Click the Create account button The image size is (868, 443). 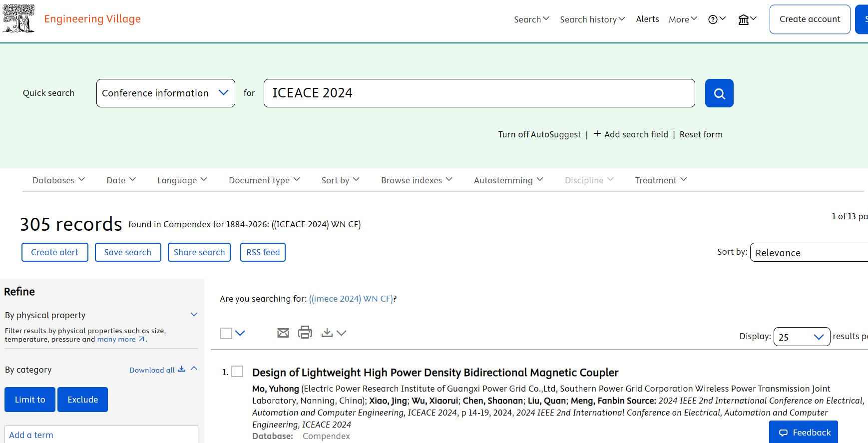pos(810,19)
